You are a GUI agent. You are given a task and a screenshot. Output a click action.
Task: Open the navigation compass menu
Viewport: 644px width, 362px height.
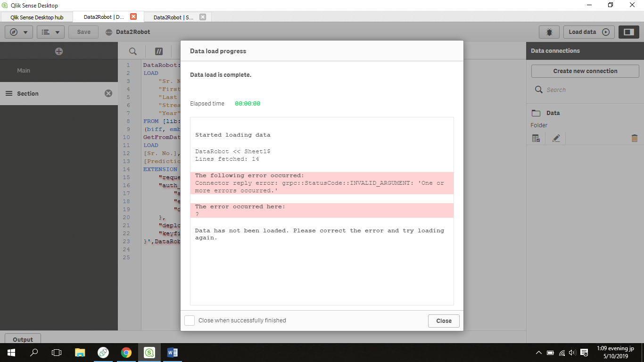pos(19,32)
